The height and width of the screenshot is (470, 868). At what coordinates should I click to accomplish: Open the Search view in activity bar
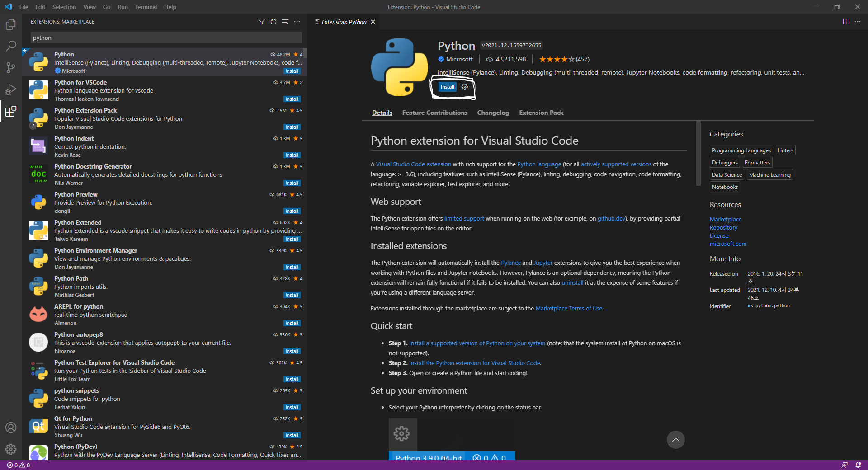click(x=11, y=46)
